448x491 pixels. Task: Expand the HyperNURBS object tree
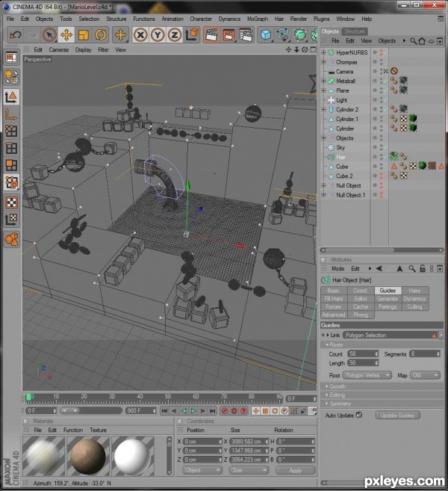point(323,52)
